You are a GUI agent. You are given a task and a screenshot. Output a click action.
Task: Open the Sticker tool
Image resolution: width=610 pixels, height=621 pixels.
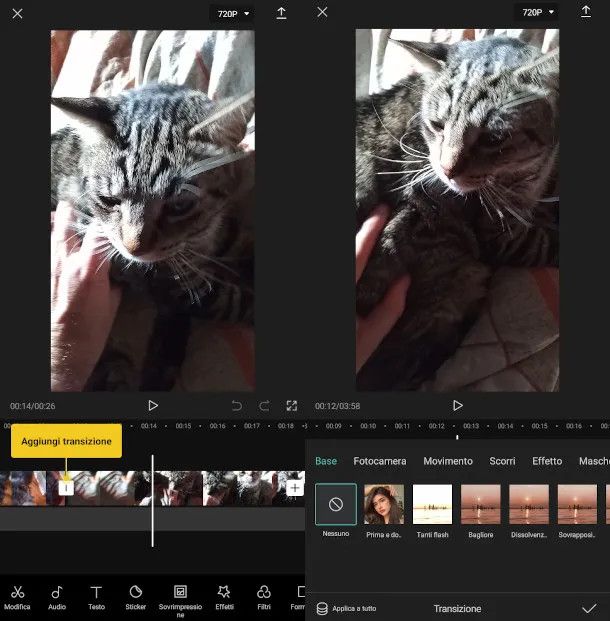136,597
